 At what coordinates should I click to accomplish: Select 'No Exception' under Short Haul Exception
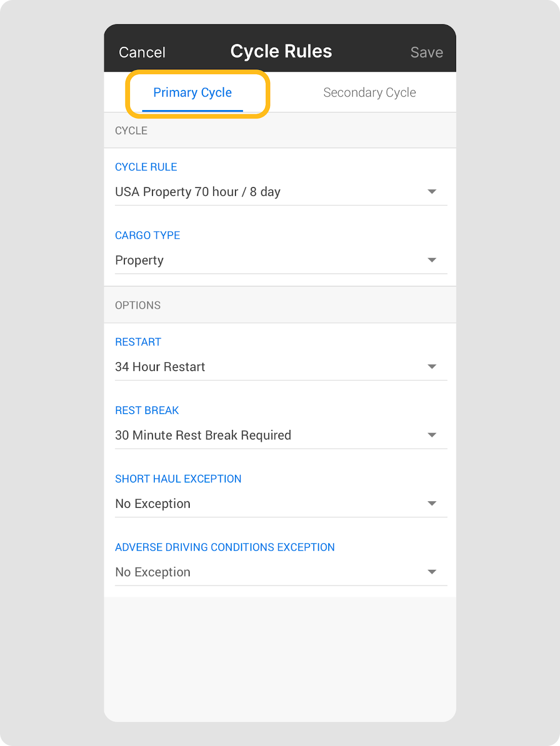[153, 504]
